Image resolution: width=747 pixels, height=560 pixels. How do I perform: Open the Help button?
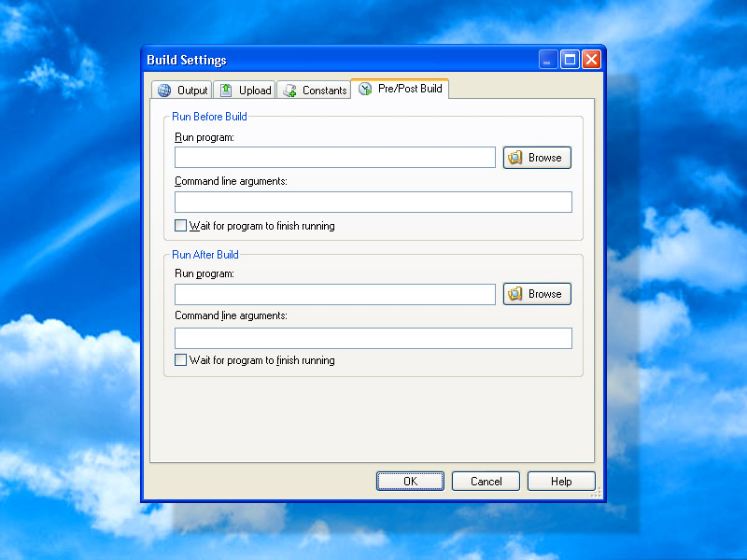pyautogui.click(x=562, y=481)
